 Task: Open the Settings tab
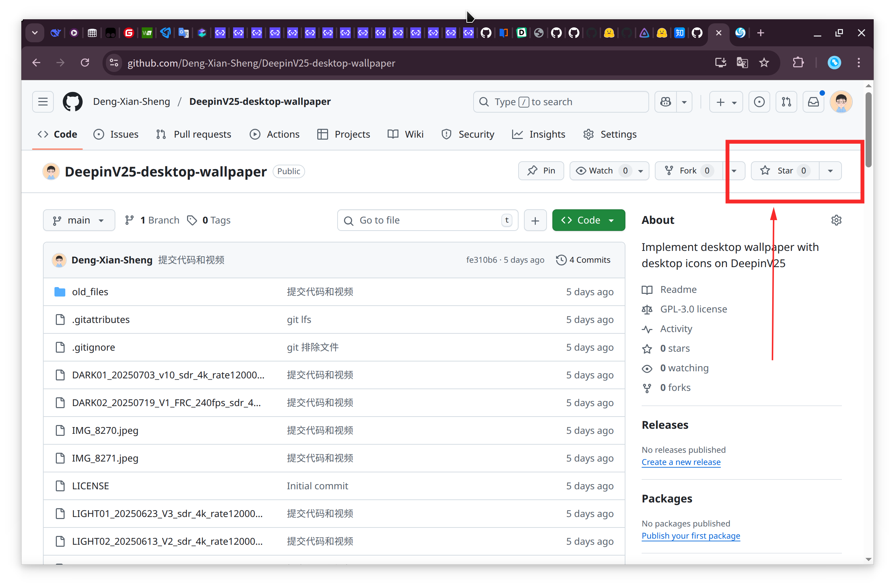pos(610,134)
